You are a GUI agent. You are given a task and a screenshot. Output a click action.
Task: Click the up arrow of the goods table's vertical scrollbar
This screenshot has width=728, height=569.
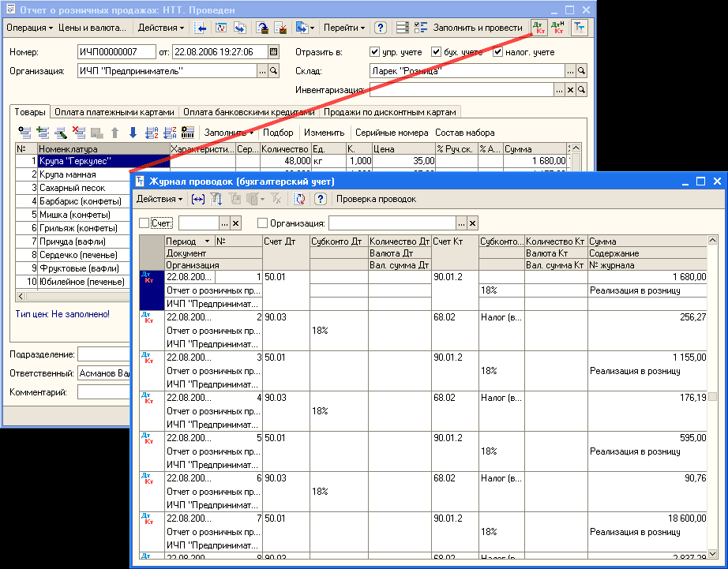coord(576,148)
